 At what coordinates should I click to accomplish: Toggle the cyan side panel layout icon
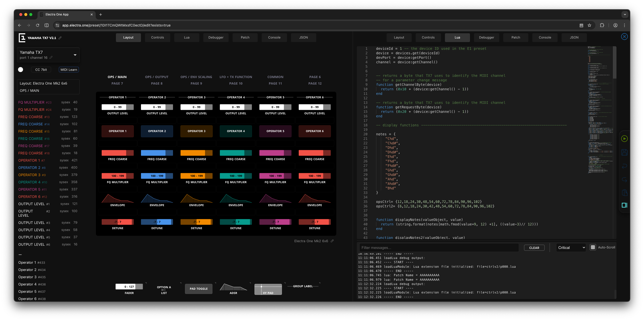(x=624, y=205)
